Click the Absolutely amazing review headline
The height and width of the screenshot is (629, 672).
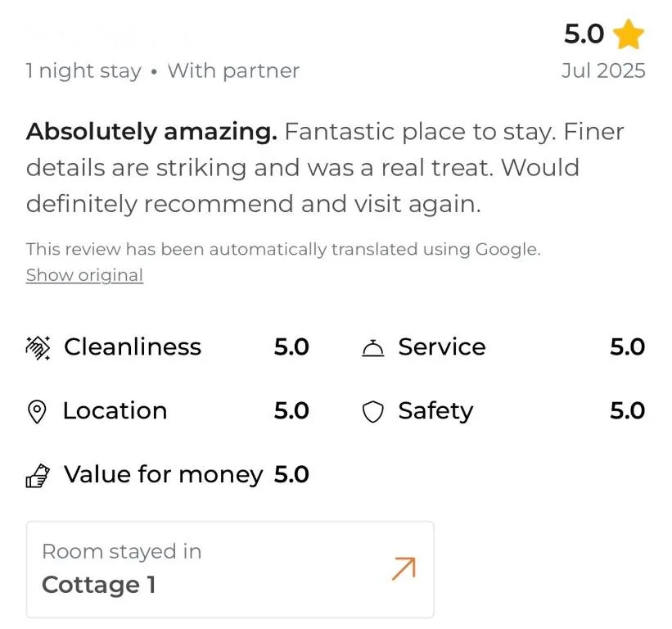pyautogui.click(x=151, y=131)
